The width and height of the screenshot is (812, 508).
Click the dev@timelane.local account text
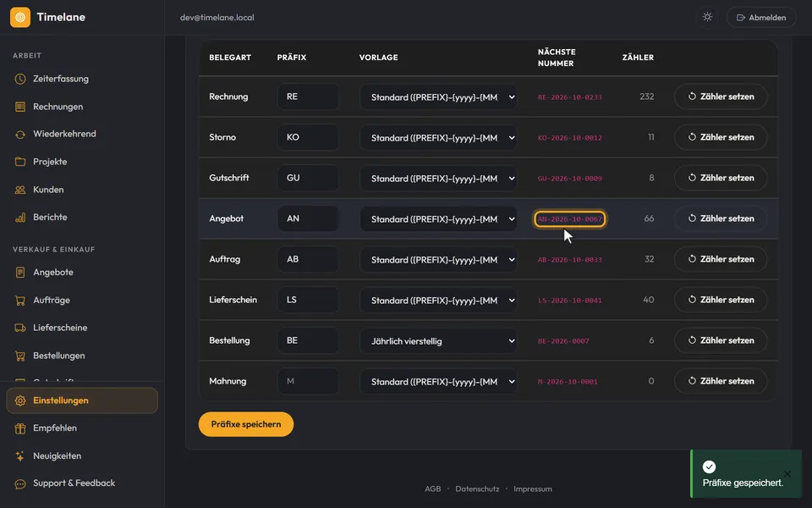click(217, 18)
